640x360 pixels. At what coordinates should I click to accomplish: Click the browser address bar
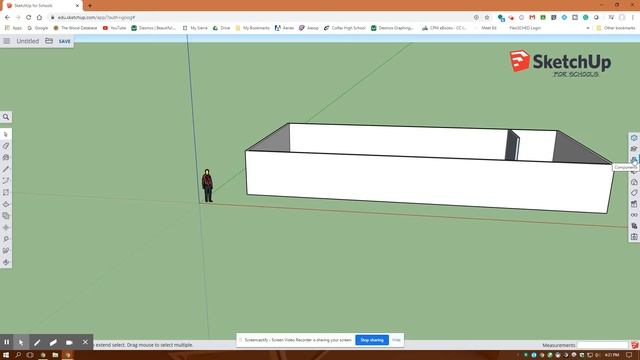[x=261, y=18]
